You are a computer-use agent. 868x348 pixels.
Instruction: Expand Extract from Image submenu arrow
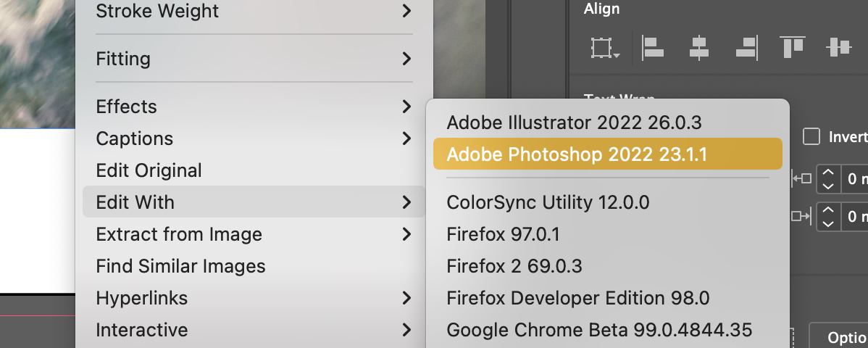(407, 234)
